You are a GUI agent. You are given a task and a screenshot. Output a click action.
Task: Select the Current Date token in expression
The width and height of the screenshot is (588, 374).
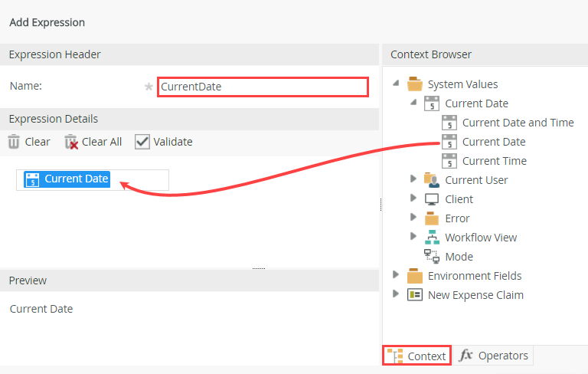(x=67, y=179)
